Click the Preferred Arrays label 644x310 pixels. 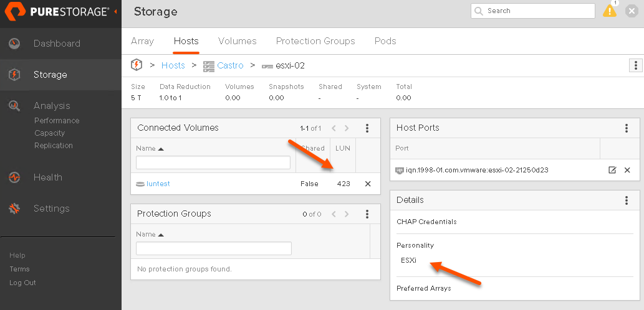pos(424,288)
